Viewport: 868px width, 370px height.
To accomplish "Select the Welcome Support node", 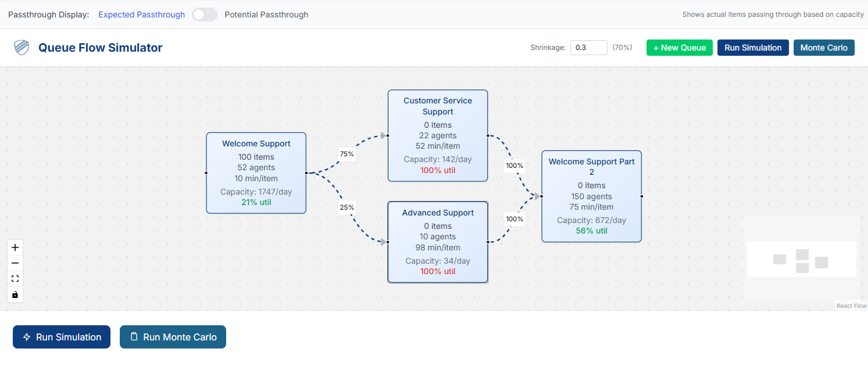I will click(256, 173).
